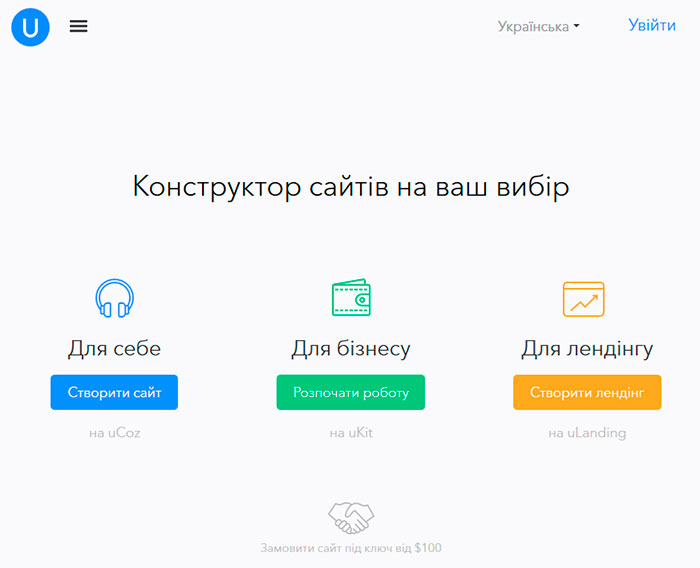The height and width of the screenshot is (568, 700).
Task: Click the Створити лендінг button
Action: click(x=587, y=392)
